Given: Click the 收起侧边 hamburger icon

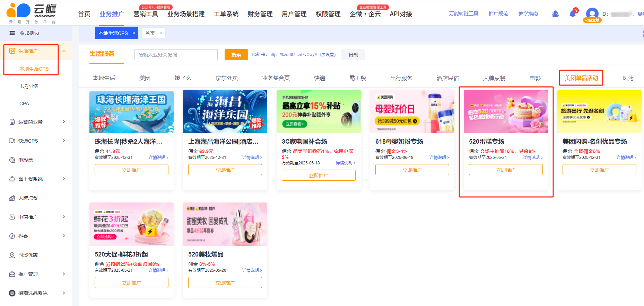Looking at the screenshot, I should click(x=12, y=33).
